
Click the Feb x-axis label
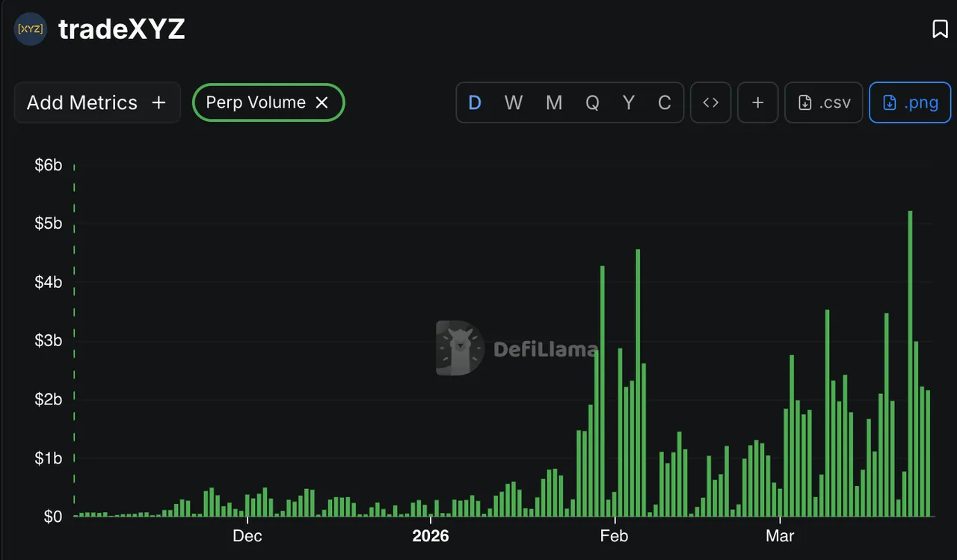tap(615, 536)
